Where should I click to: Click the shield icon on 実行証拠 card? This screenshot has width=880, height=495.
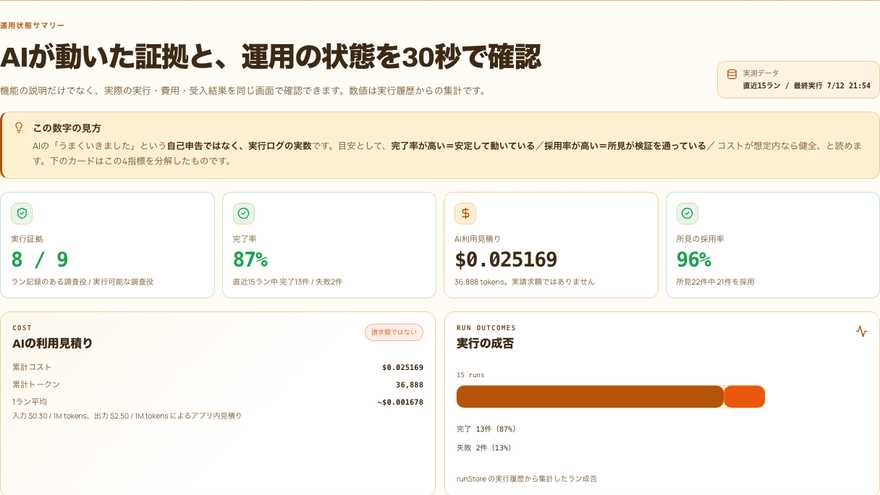(22, 213)
